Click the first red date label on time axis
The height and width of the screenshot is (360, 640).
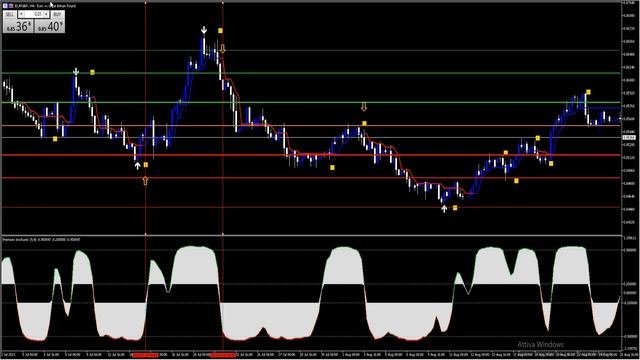click(x=145, y=355)
